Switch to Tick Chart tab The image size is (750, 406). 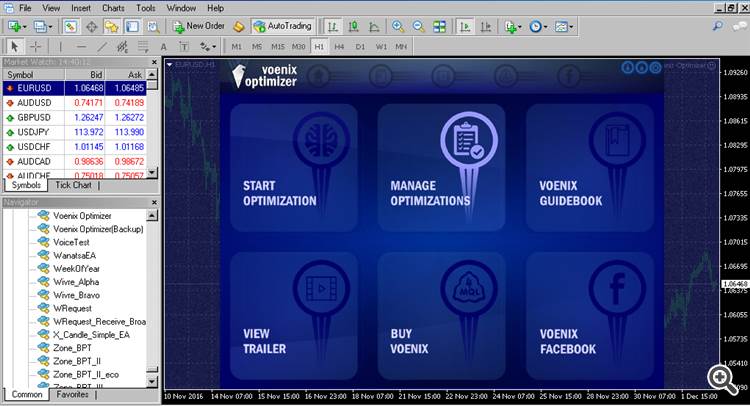point(73,185)
